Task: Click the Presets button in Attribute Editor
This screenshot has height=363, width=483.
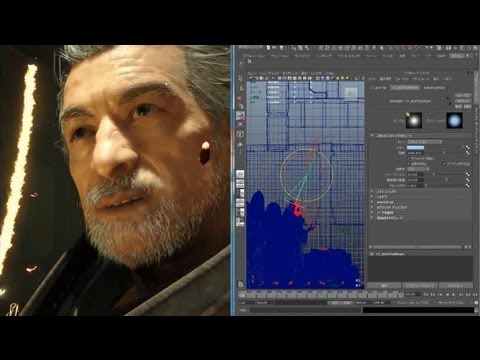Action: click(463, 101)
